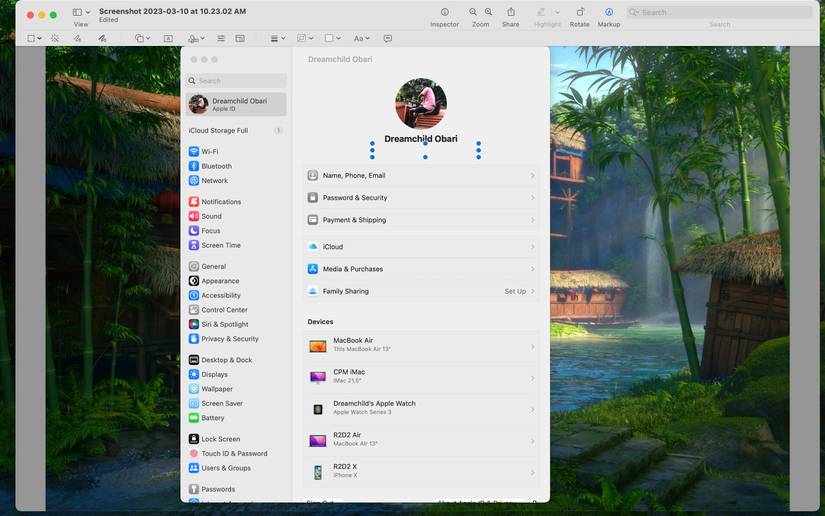Viewport: 825px width, 516px height.
Task: Click the Focus moon icon in pictured sidebar
Action: (194, 231)
